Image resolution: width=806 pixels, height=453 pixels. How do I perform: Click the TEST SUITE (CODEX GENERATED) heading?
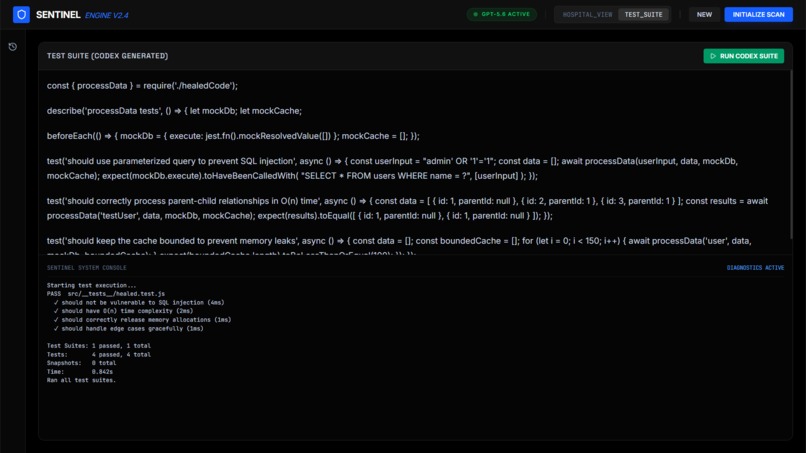[107, 56]
